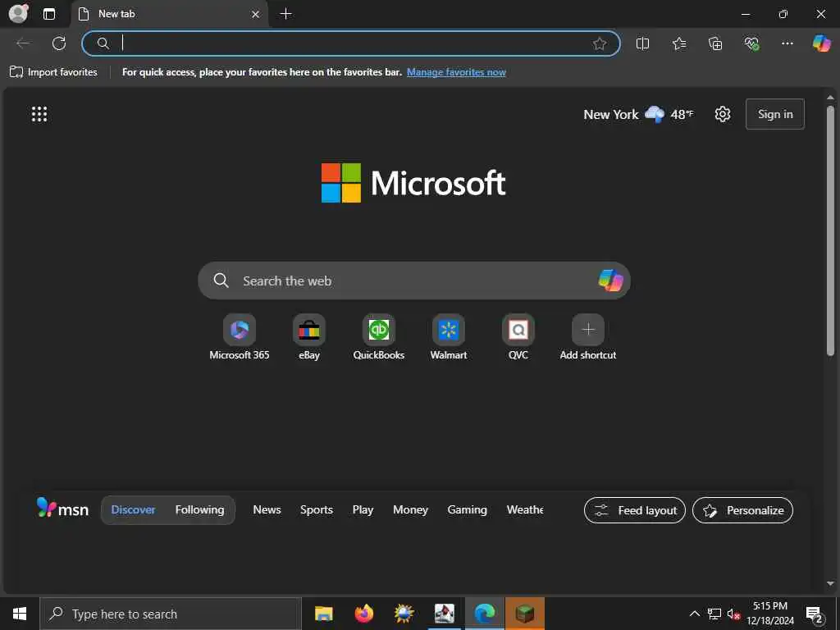
Task: Open Collections icon
Action: (715, 43)
